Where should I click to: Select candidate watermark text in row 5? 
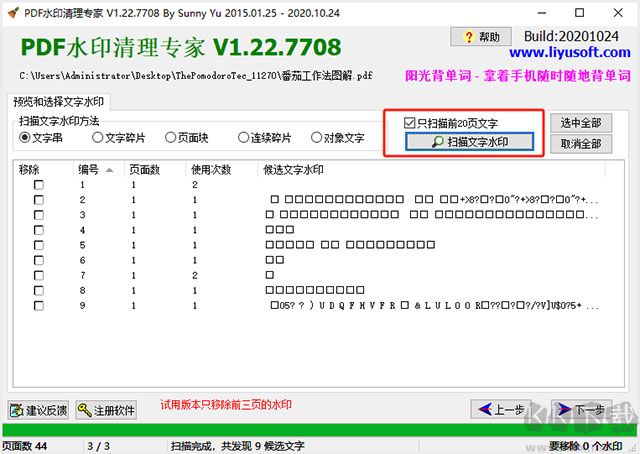coord(350,245)
